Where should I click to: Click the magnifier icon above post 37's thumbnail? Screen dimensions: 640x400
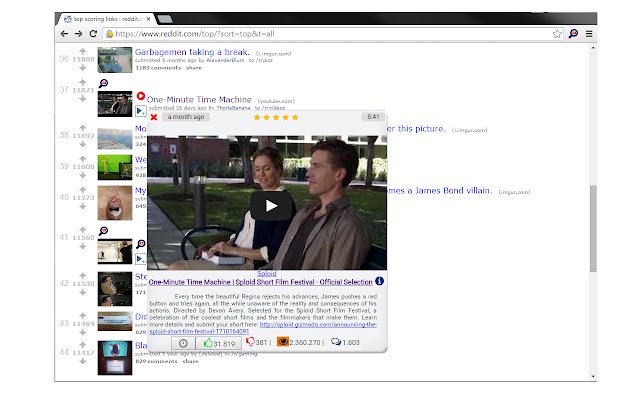pos(104,83)
